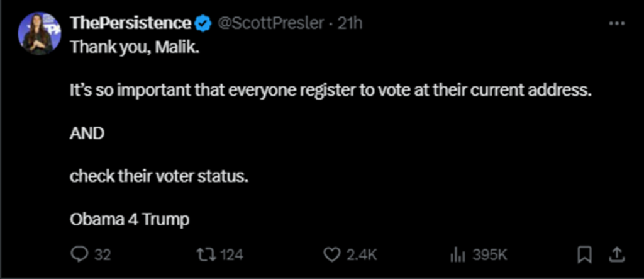Click the 395K views count
The height and width of the screenshot is (279, 644).
click(x=489, y=255)
